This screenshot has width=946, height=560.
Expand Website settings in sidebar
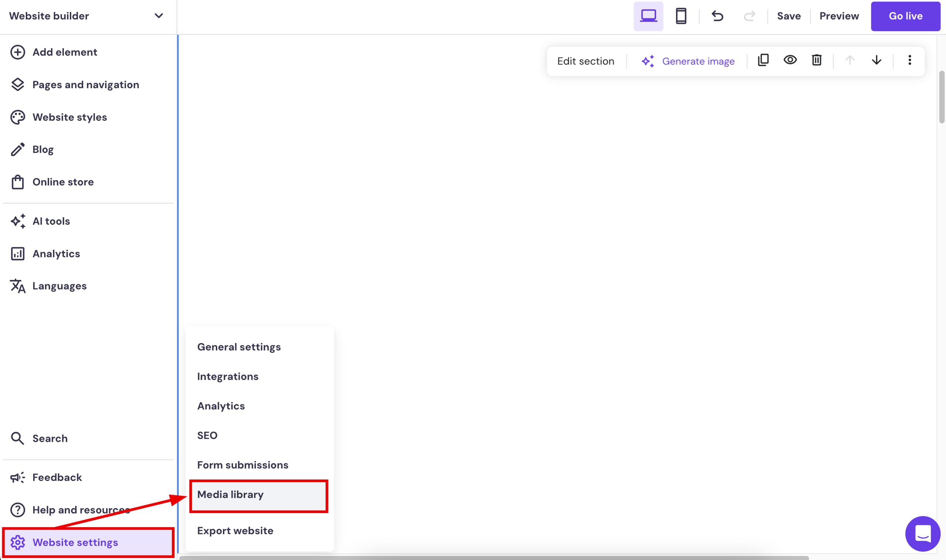tap(75, 543)
